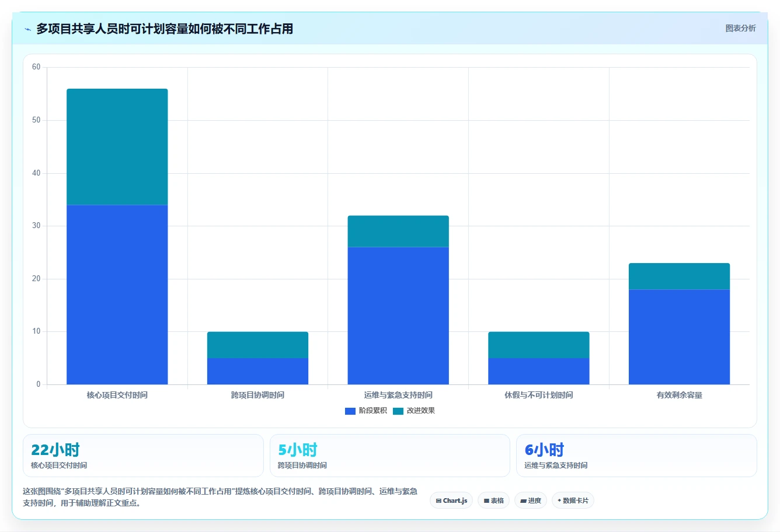This screenshot has width=780, height=532.
Task: Click the 改进效果 legend label
Action: click(x=420, y=411)
